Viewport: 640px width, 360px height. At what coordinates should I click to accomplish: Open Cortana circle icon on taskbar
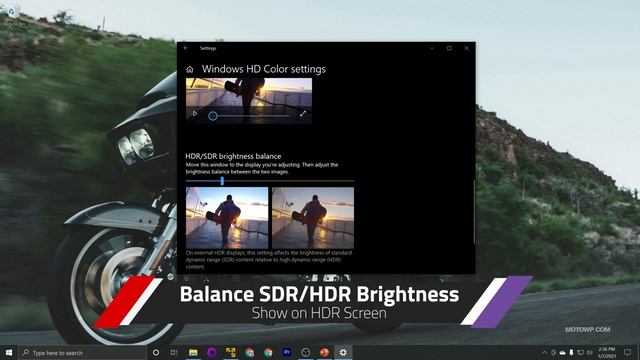click(156, 352)
